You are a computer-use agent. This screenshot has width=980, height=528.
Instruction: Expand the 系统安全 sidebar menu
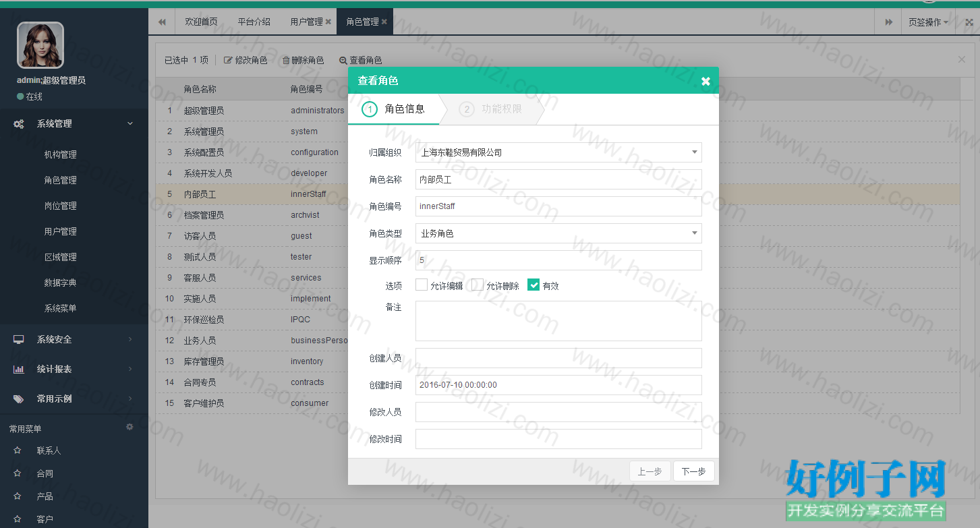click(x=74, y=339)
